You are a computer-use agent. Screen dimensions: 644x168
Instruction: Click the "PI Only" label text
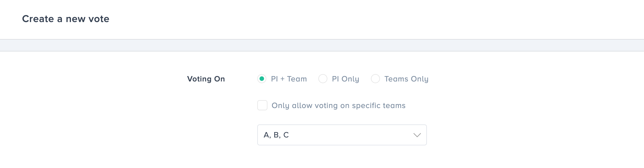[345, 79]
